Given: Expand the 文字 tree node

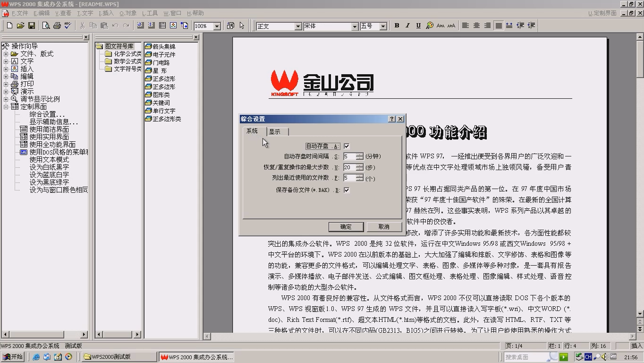Looking at the screenshot, I should point(6,61).
